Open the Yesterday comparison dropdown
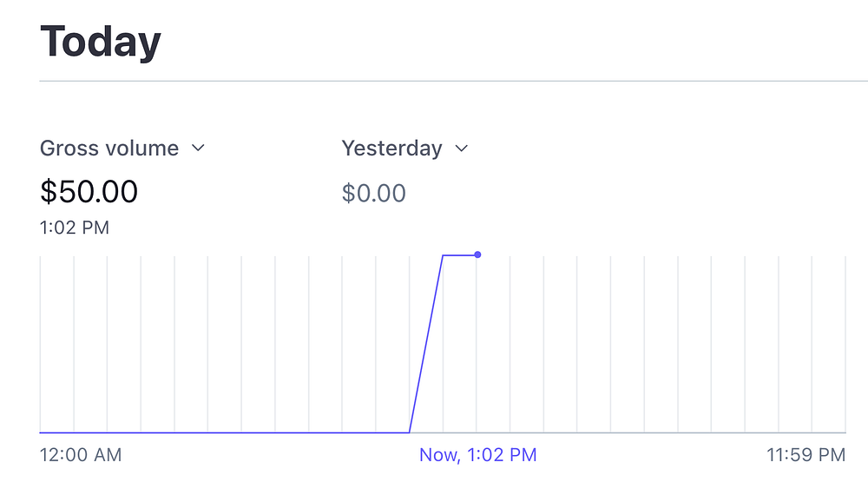The image size is (868, 502). click(x=391, y=149)
